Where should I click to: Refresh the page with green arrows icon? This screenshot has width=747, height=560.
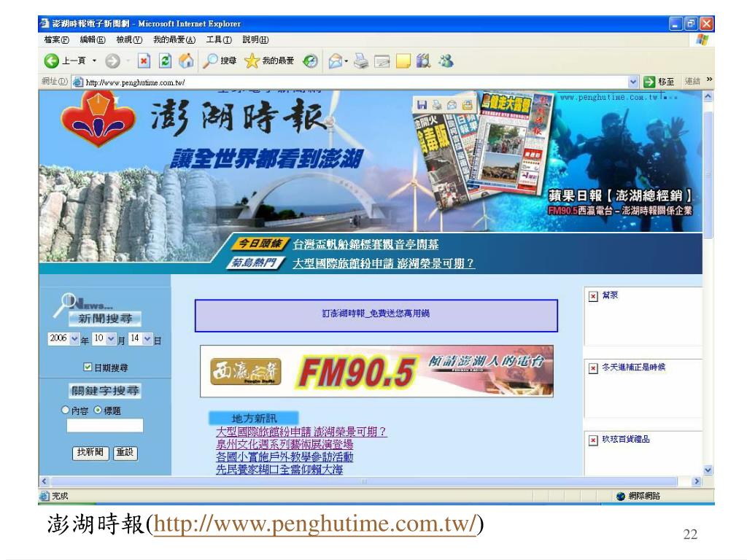click(165, 61)
